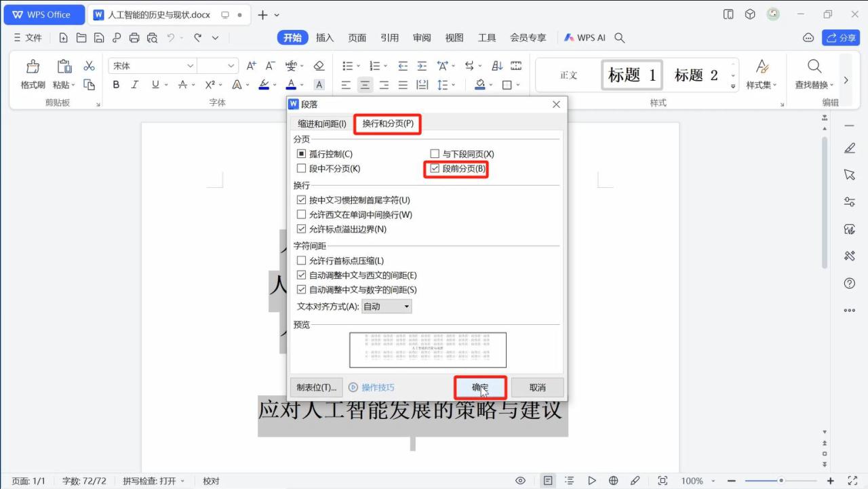This screenshot has height=489, width=868.
Task: Expand the 样式集 dropdown arrow
Action: tap(774, 85)
